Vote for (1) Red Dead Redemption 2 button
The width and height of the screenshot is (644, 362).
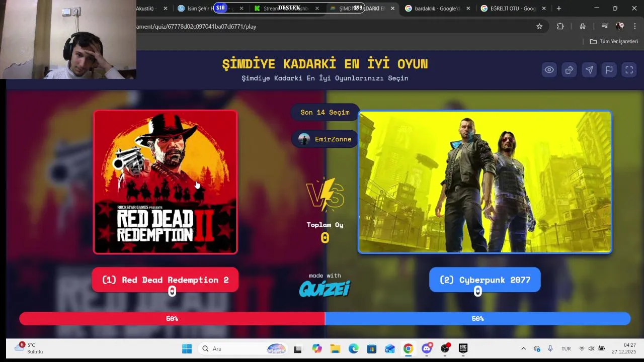pyautogui.click(x=165, y=280)
